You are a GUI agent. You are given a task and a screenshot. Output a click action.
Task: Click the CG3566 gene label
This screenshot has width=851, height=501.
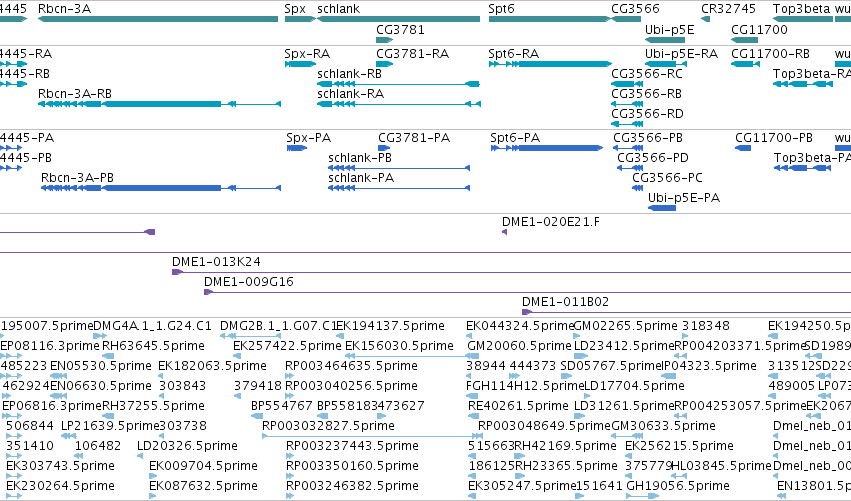coord(635,9)
